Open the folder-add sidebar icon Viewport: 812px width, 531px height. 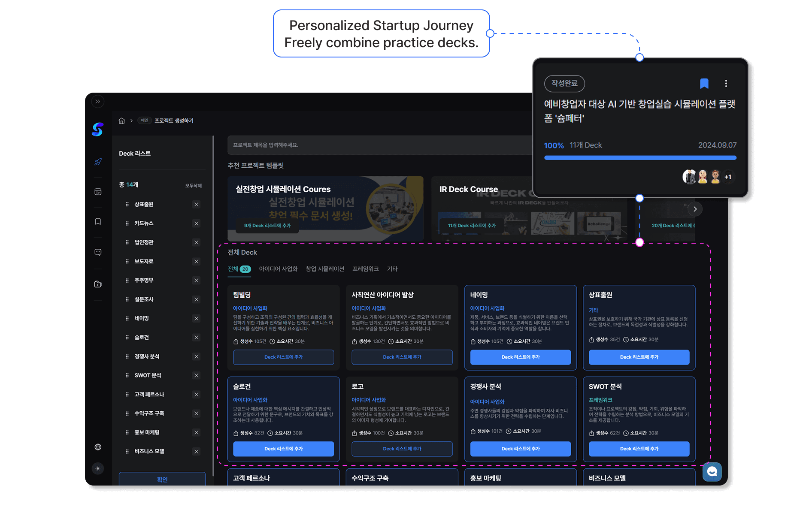click(x=98, y=284)
